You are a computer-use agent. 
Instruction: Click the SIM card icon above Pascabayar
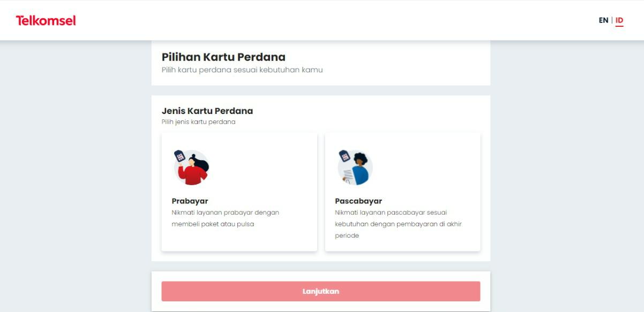344,156
